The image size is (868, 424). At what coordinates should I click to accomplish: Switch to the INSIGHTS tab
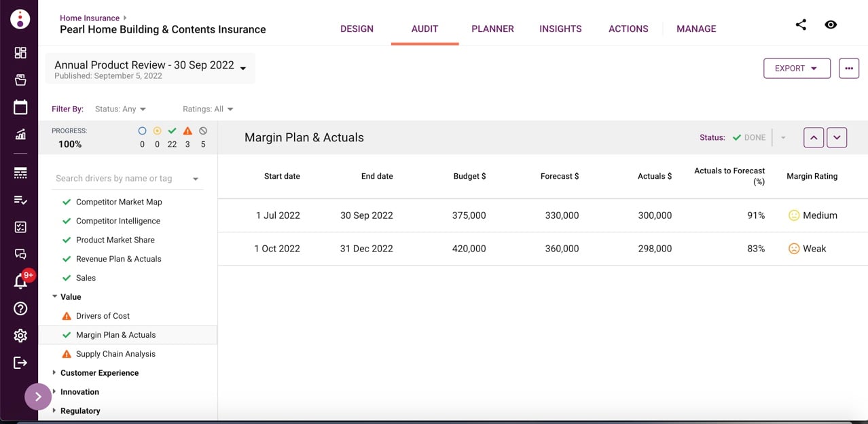point(560,29)
